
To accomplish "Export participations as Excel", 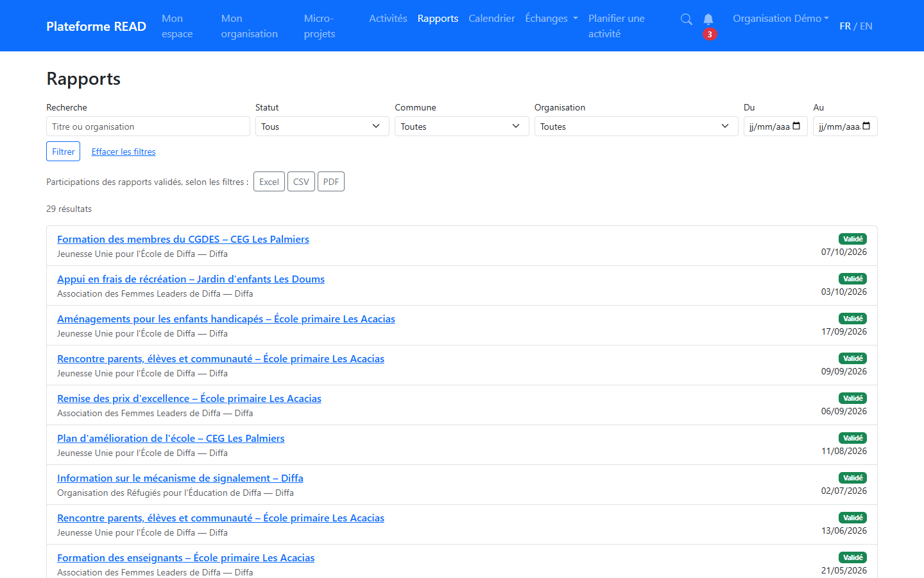I will (269, 182).
